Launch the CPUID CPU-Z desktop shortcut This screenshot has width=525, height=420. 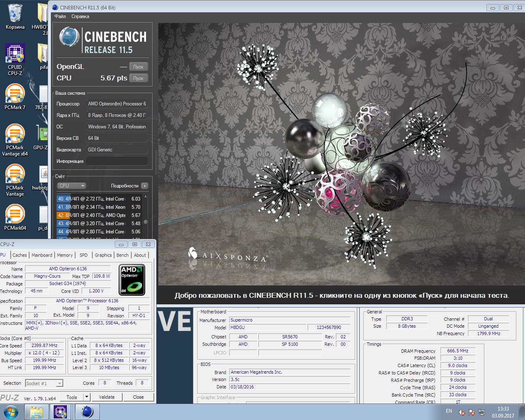pyautogui.click(x=15, y=60)
